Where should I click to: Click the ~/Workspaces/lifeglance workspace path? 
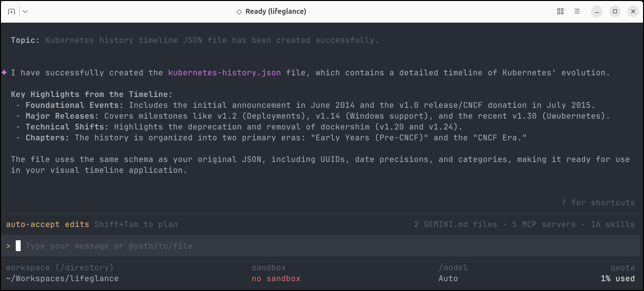[62, 279]
